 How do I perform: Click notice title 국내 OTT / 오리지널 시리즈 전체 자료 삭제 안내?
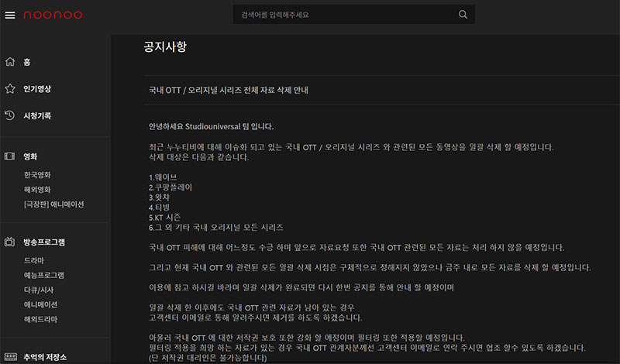tap(229, 90)
